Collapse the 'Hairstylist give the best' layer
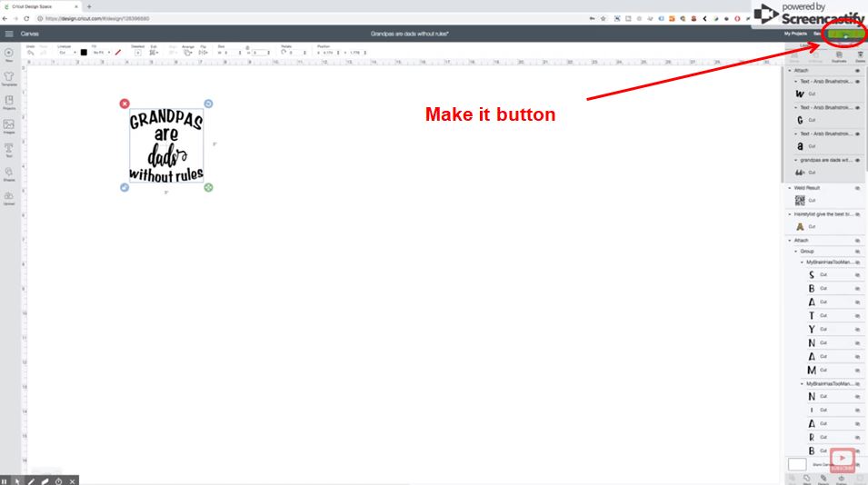The image size is (868, 485). click(x=790, y=214)
